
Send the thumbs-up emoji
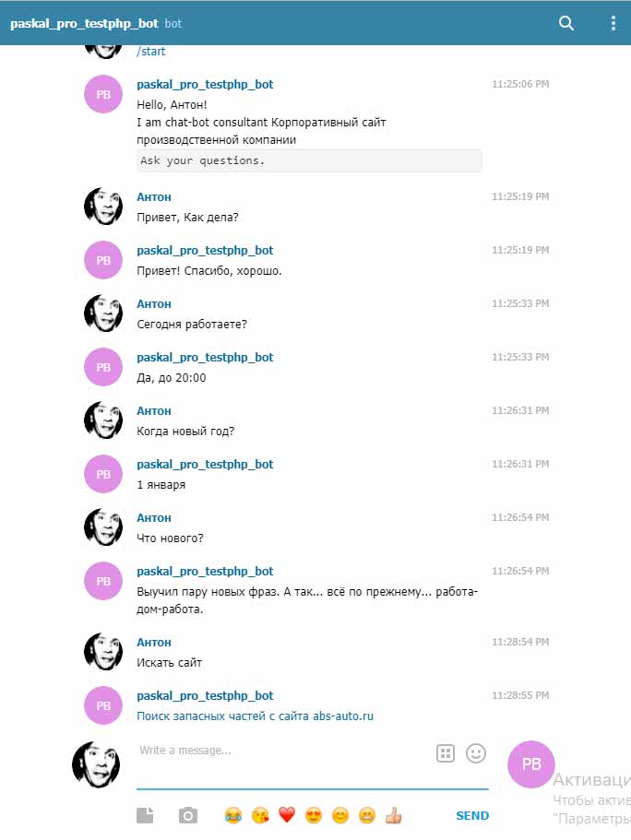coord(395,815)
